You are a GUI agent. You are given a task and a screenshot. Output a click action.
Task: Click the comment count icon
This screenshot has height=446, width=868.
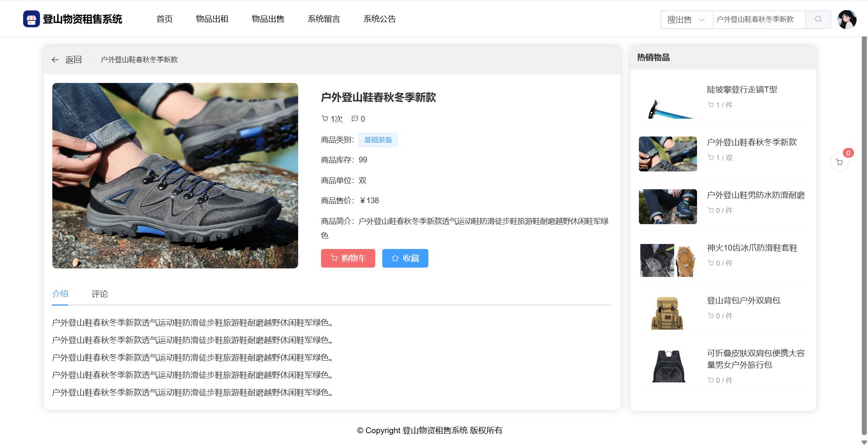354,119
